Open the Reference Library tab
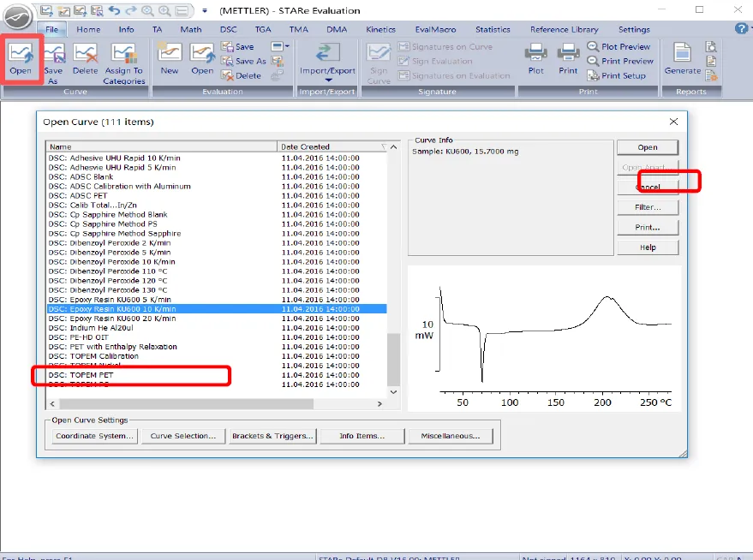Viewport: 753px width, 560px height. coord(565,29)
